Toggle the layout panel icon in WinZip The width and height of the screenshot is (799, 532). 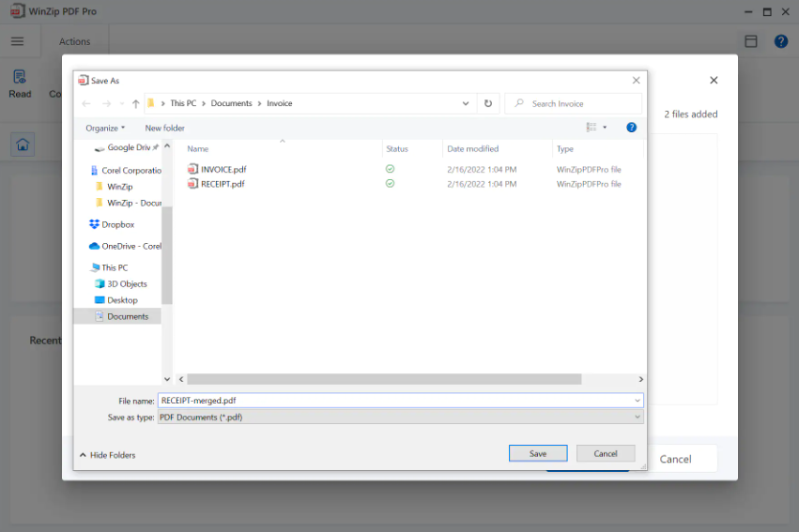[x=750, y=41]
